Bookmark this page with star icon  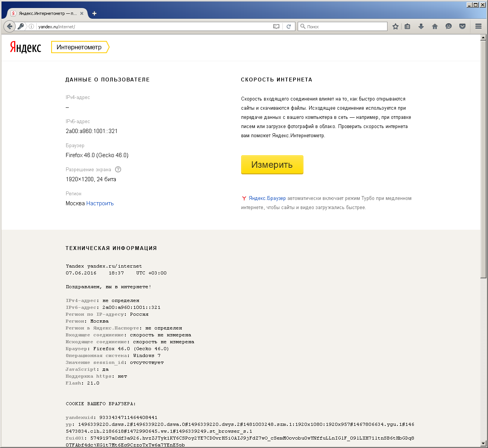396,26
